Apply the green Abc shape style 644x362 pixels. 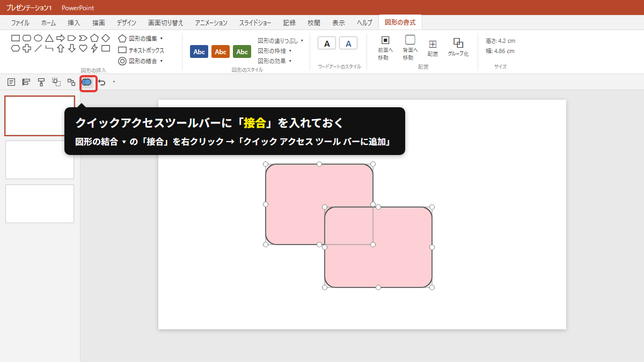(242, 51)
